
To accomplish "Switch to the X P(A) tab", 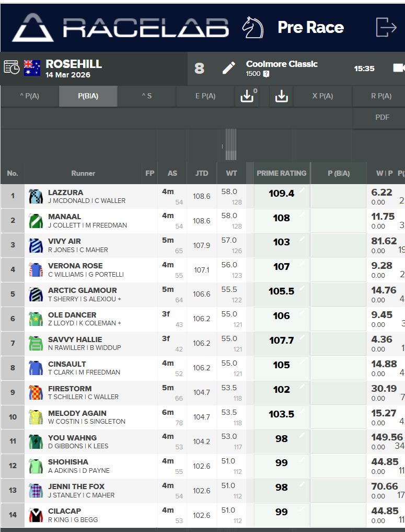I will pos(322,96).
